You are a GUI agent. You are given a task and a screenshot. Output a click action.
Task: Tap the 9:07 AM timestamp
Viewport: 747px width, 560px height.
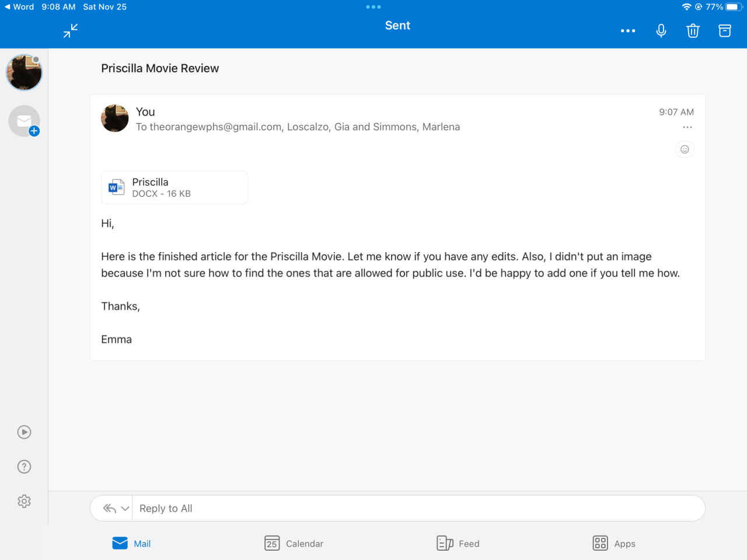pyautogui.click(x=676, y=112)
